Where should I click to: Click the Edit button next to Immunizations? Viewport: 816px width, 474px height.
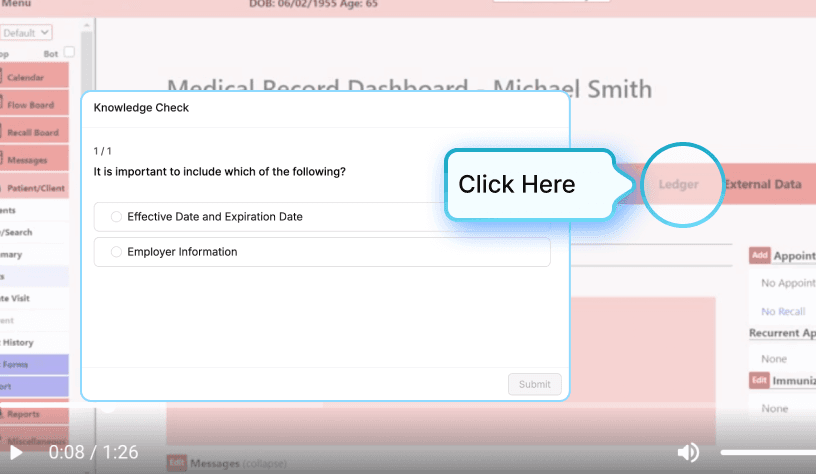pos(759,380)
